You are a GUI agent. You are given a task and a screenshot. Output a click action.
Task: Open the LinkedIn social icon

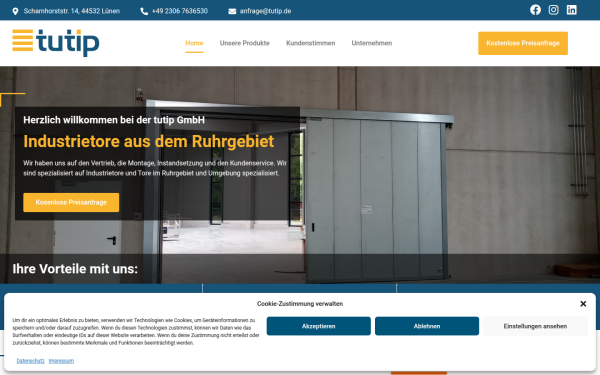pos(571,10)
